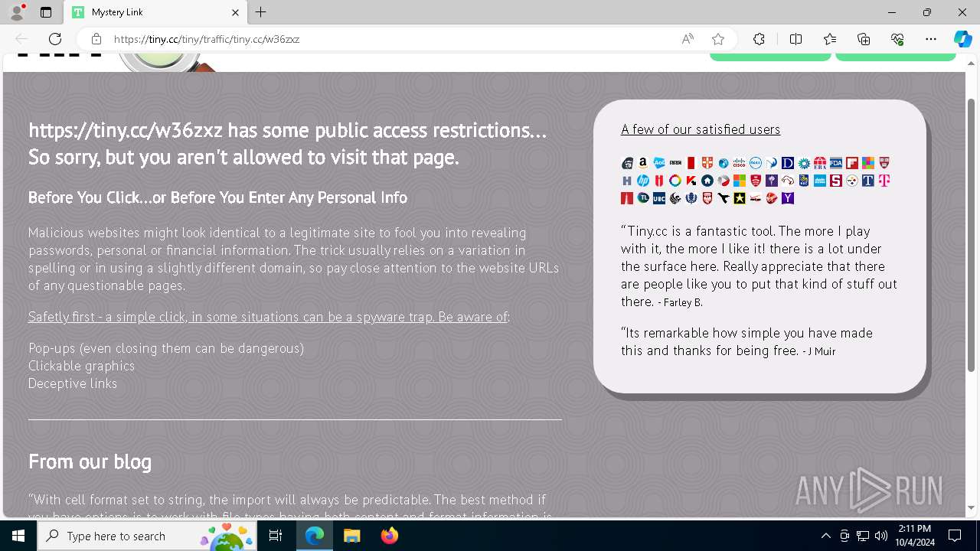Click the Dell logo icon
The height and width of the screenshot is (551, 980).
tap(756, 163)
